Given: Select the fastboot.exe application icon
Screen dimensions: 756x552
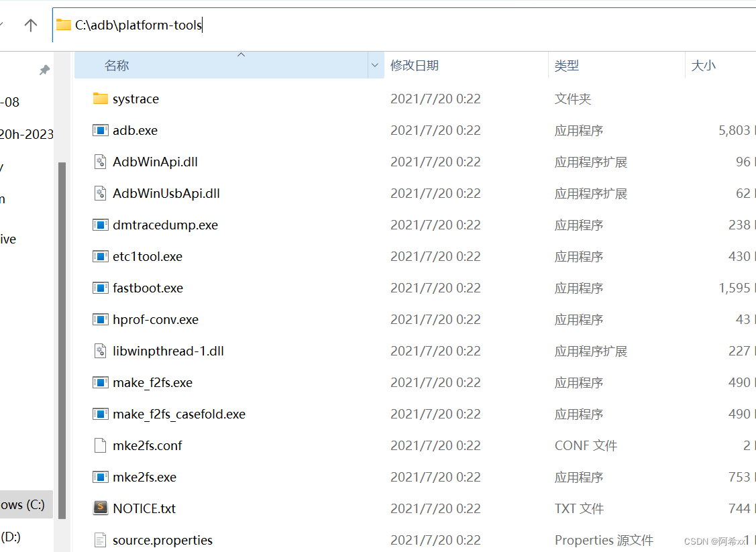Looking at the screenshot, I should tap(101, 288).
